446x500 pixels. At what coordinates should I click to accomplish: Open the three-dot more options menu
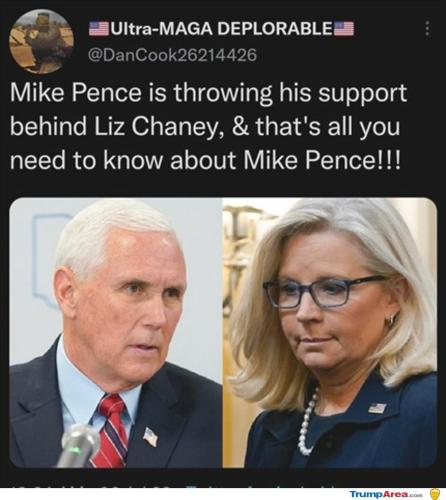[427, 29]
